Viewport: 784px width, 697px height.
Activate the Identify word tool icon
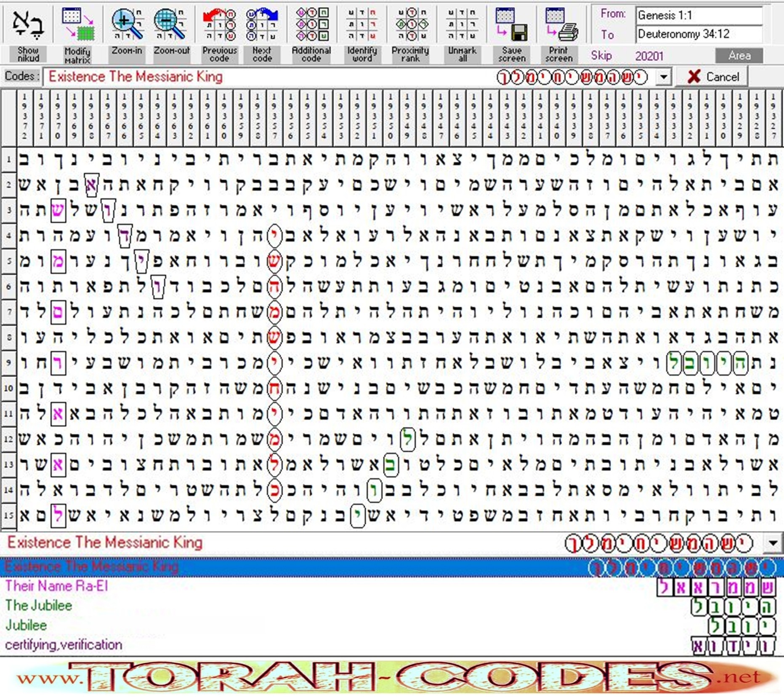361,24
